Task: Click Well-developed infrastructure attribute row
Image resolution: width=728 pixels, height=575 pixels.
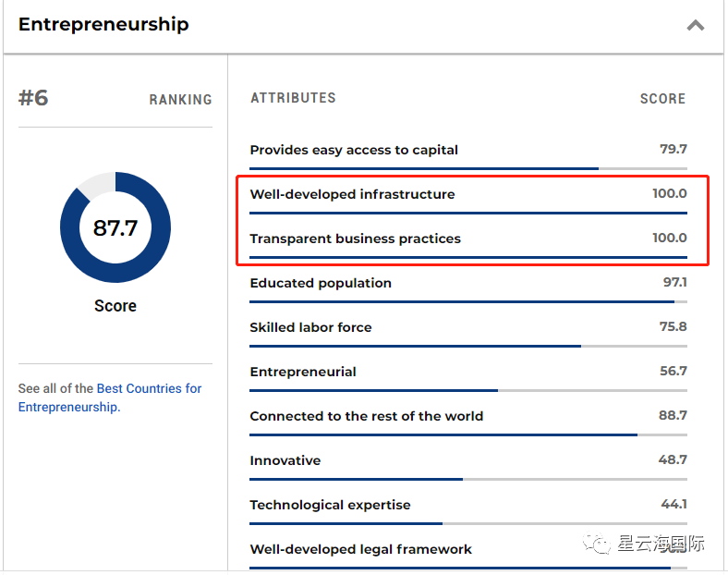Action: [x=352, y=194]
